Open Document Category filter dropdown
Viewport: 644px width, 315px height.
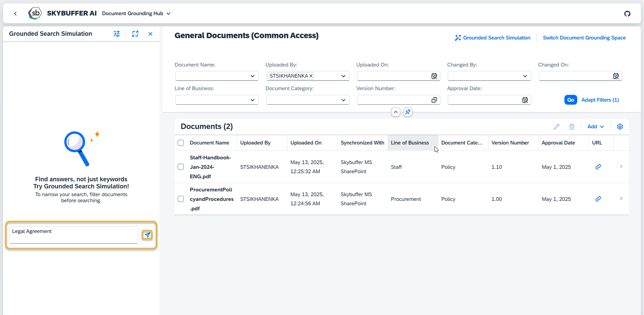tap(343, 100)
